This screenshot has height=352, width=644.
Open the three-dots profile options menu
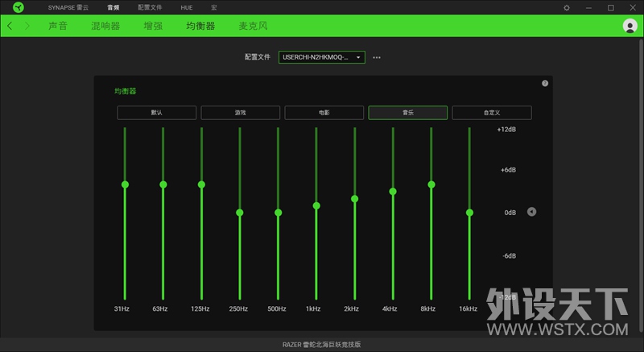tap(377, 57)
